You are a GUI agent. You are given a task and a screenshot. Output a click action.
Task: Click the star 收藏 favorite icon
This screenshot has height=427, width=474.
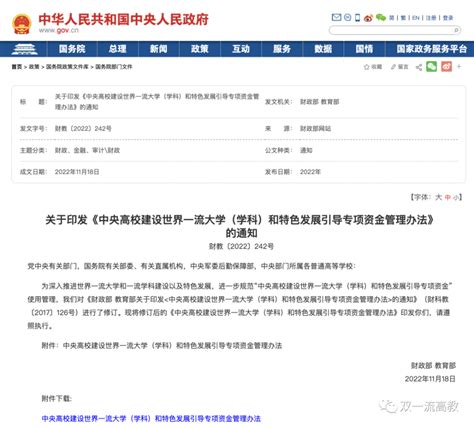[x=366, y=67]
